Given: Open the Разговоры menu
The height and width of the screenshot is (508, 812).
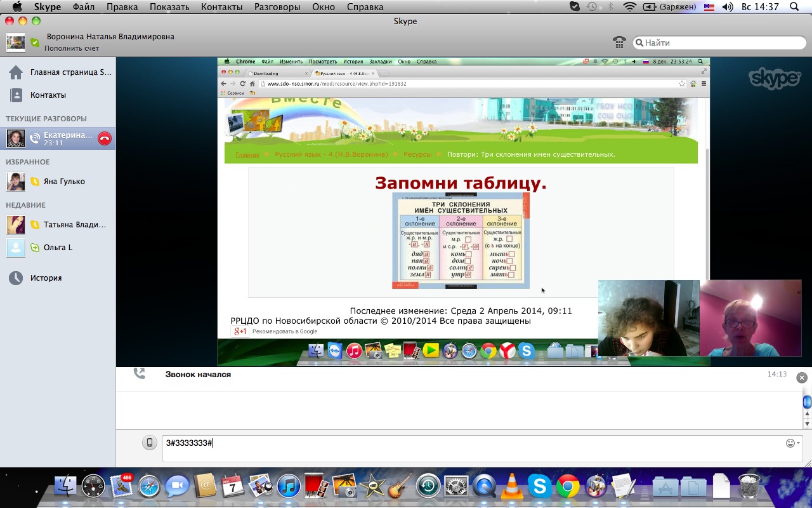Looking at the screenshot, I should [277, 7].
